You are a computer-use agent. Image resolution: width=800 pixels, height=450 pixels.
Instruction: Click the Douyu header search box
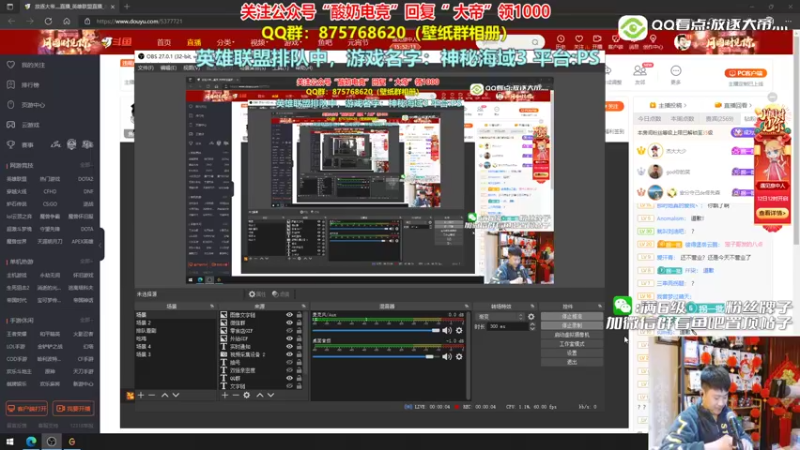[x=510, y=42]
